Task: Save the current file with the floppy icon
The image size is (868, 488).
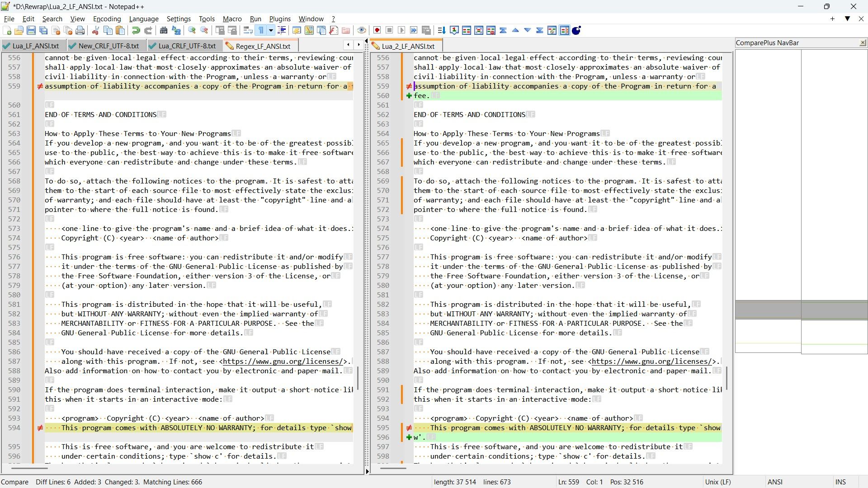Action: (31, 30)
